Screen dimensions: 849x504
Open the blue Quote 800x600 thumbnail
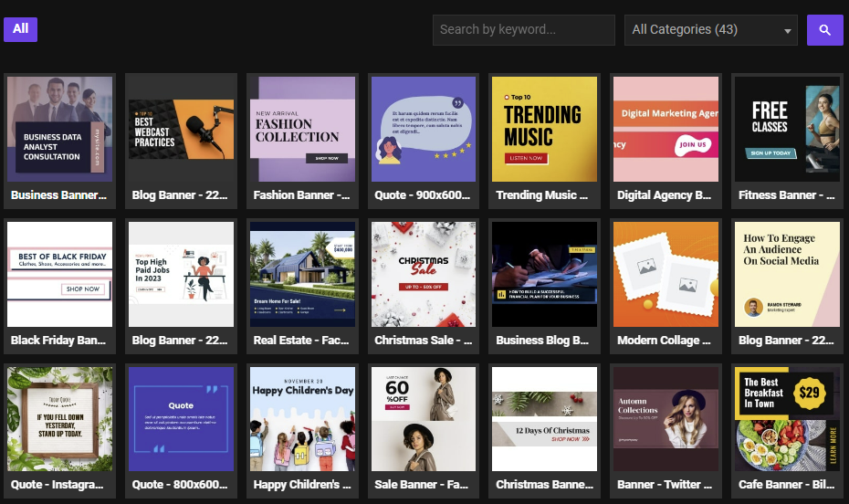[181, 419]
